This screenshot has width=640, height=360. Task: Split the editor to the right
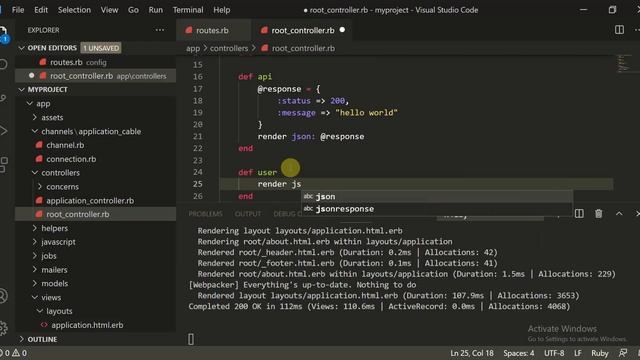point(619,30)
